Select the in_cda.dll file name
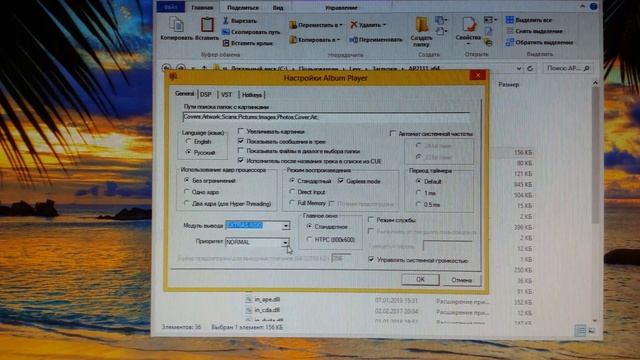 click(x=267, y=310)
